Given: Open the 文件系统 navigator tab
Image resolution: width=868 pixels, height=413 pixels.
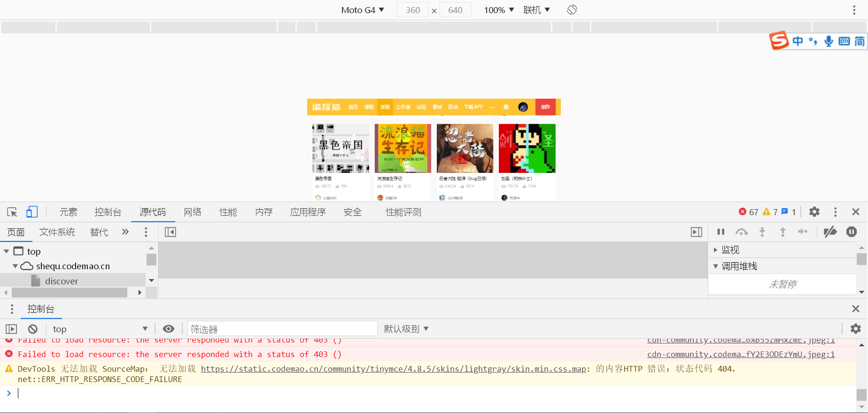Looking at the screenshot, I should tap(57, 232).
